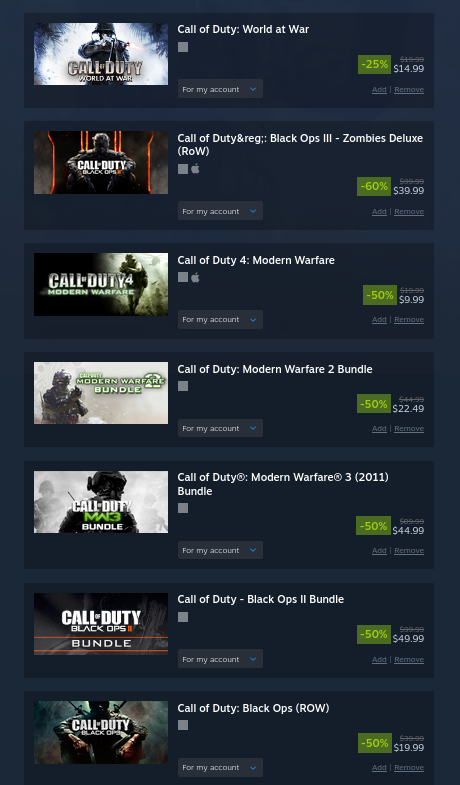Click Add link for Black Ops (ROW)
Image resolution: width=460 pixels, height=785 pixels.
(379, 767)
